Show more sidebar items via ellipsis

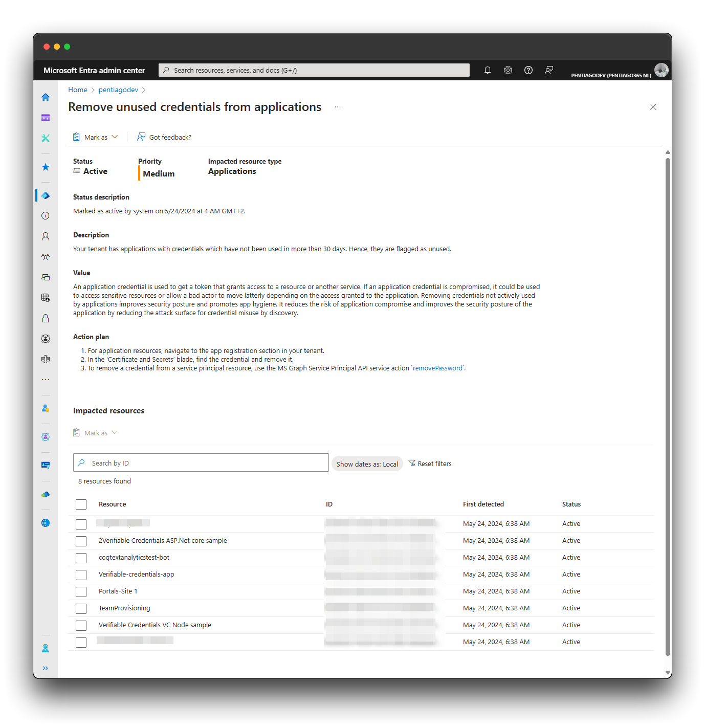click(x=46, y=380)
